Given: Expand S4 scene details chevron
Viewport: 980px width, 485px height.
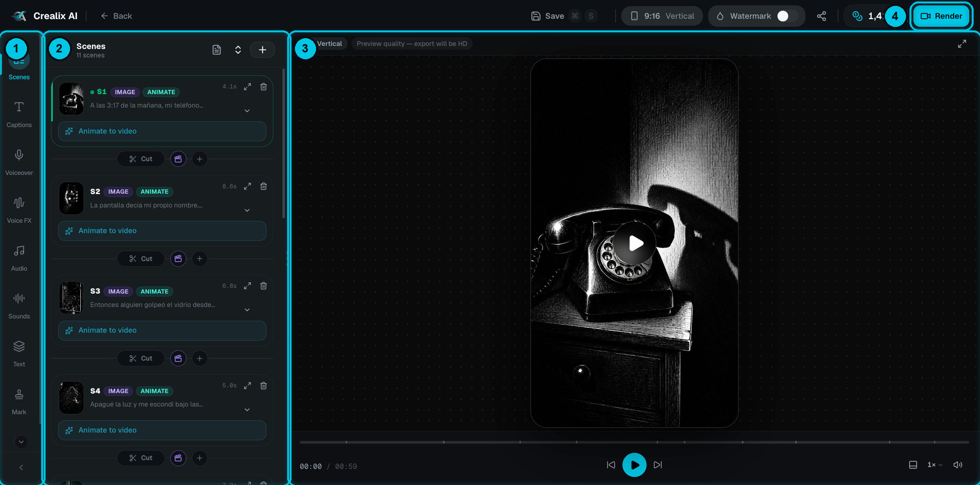Looking at the screenshot, I should [x=247, y=410].
